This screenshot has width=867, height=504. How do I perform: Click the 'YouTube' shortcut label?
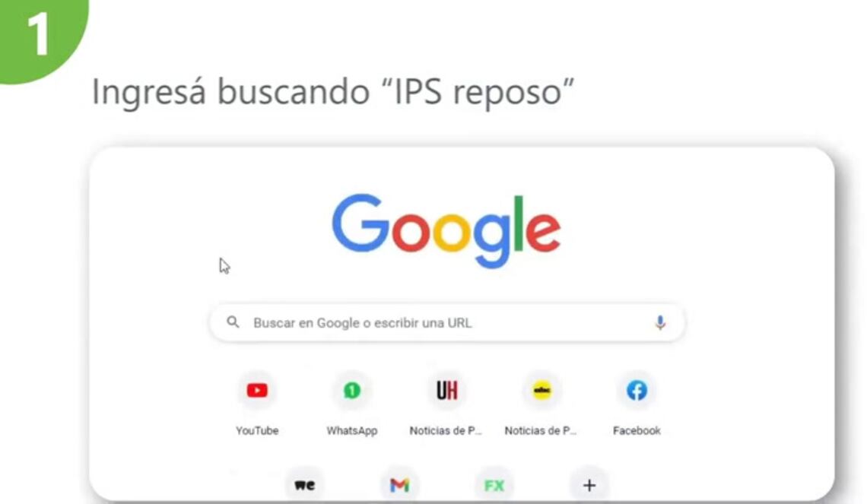pyautogui.click(x=257, y=430)
